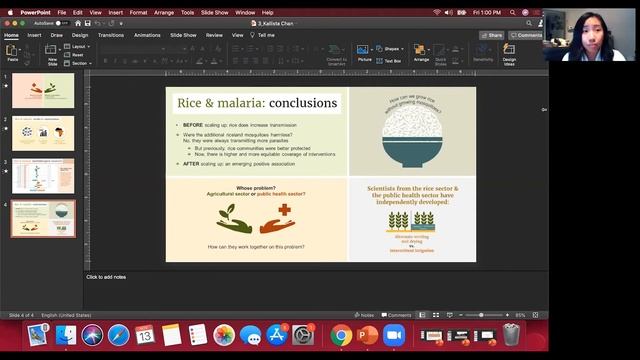Click the 85% zoom level value
Viewport: 640px width, 360px height.
(x=520, y=315)
